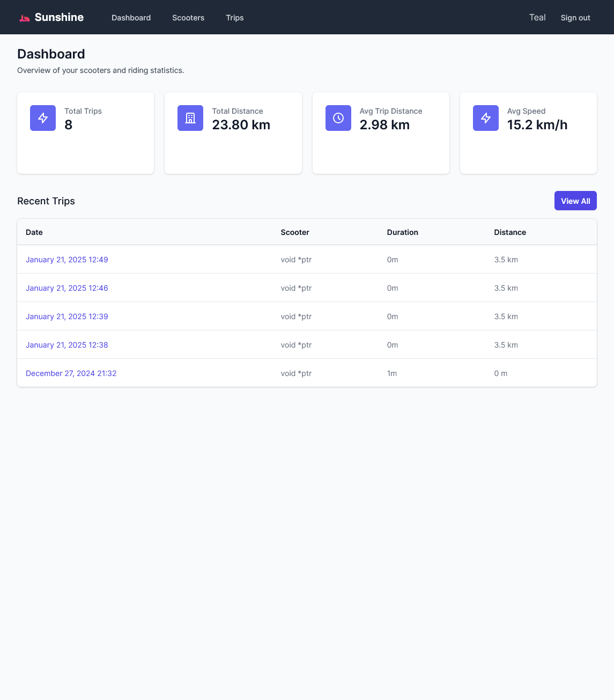The image size is (614, 700).
Task: Open trip from December 27, 2024 21:32
Action: 71,373
